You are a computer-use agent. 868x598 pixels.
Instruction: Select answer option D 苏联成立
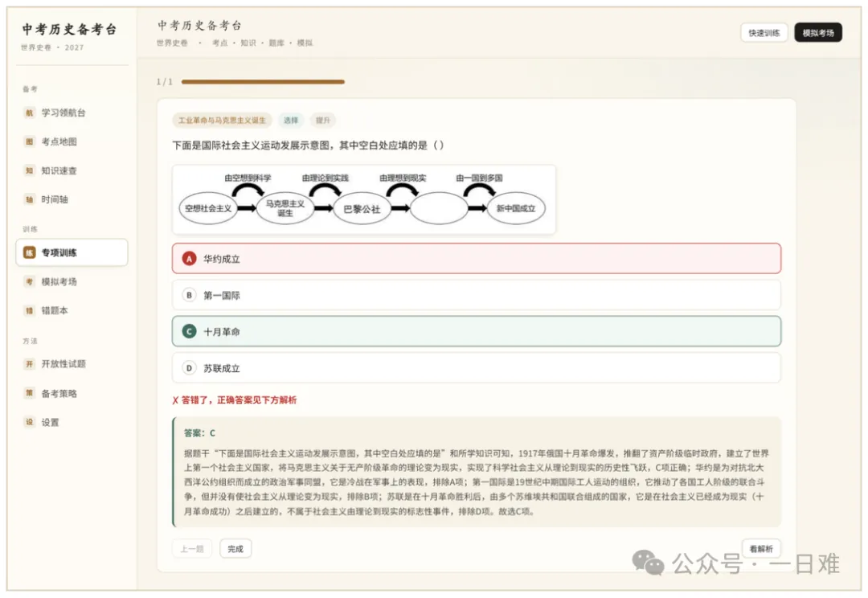[477, 368]
